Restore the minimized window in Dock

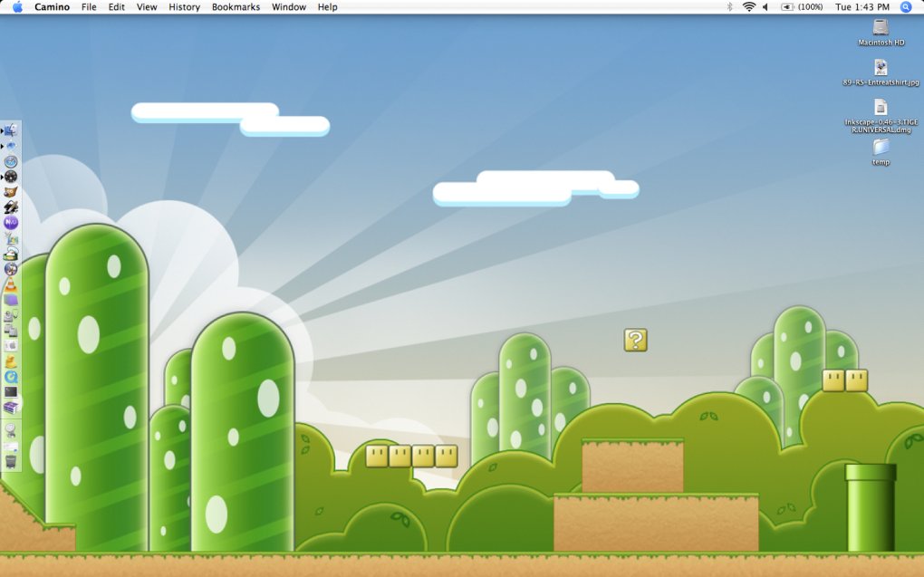pos(11,447)
